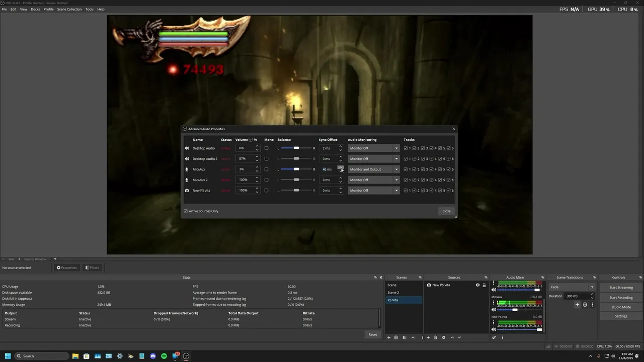Remove scene transition with trash icon

click(x=585, y=304)
